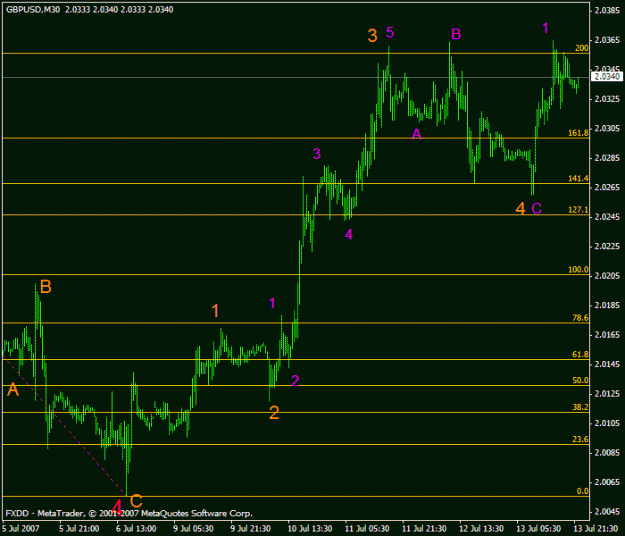Select the Fibonacci 0.0 level label
Viewport: 625px width, 536px height.
coord(582,491)
